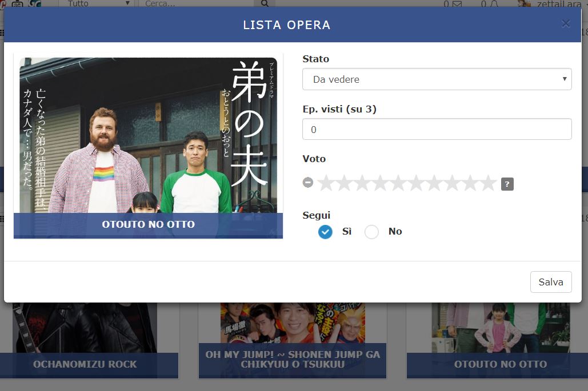Expand the Tutto search filter dropdown

coord(98,3)
